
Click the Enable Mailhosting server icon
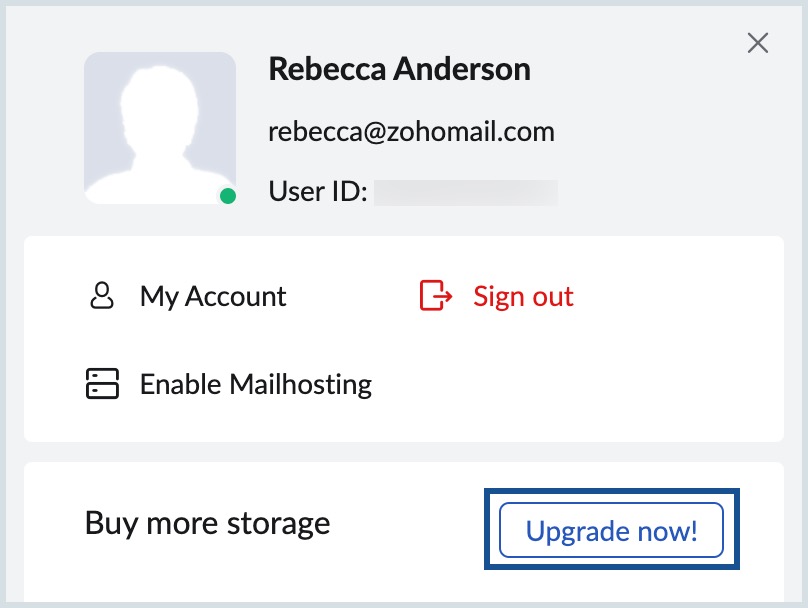pos(102,384)
